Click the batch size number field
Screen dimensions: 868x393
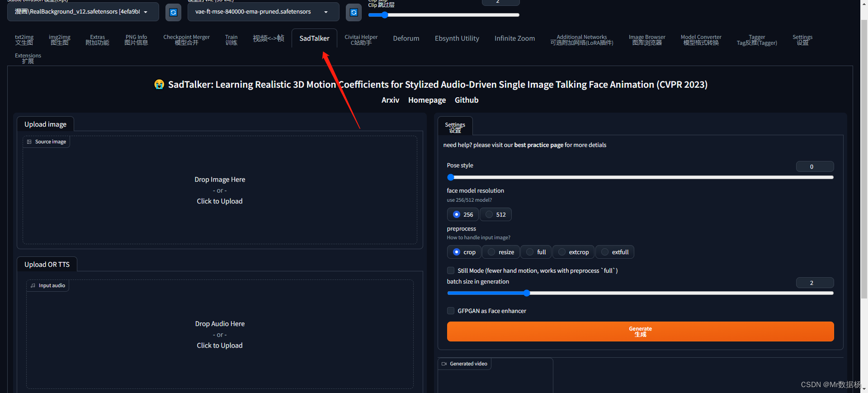[x=815, y=283]
